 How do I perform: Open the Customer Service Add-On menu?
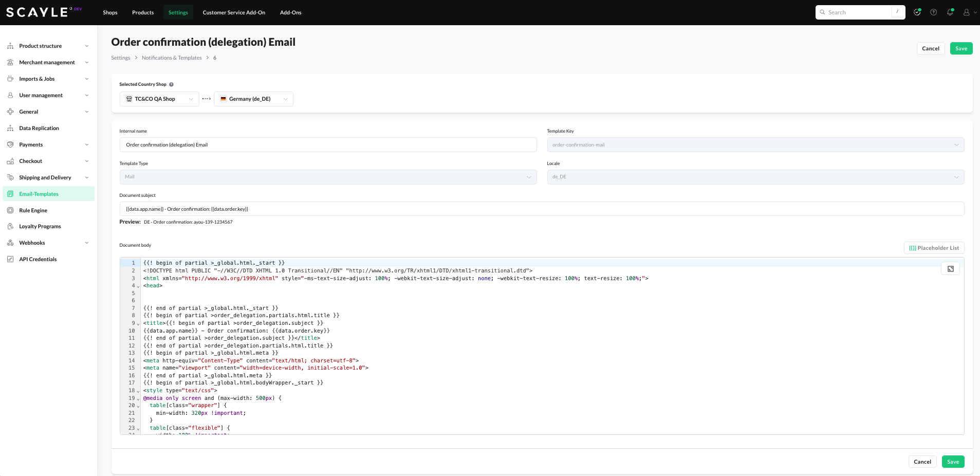pyautogui.click(x=234, y=12)
